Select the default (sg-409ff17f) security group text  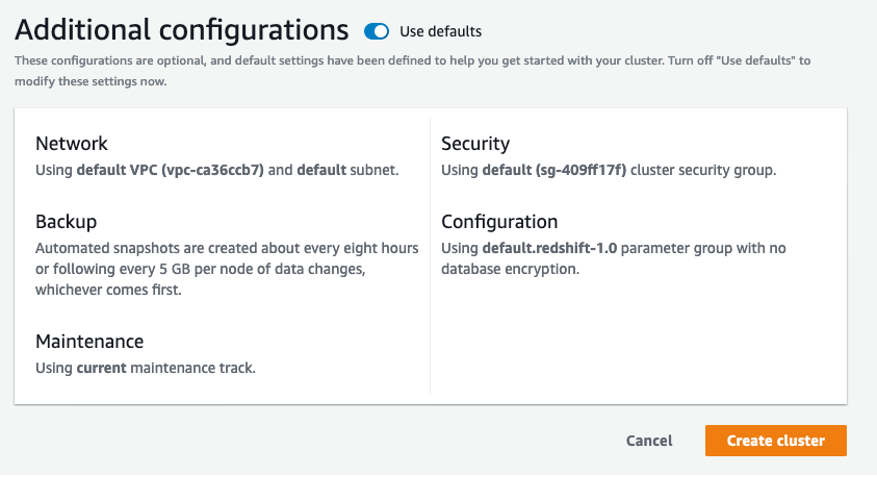(x=554, y=170)
